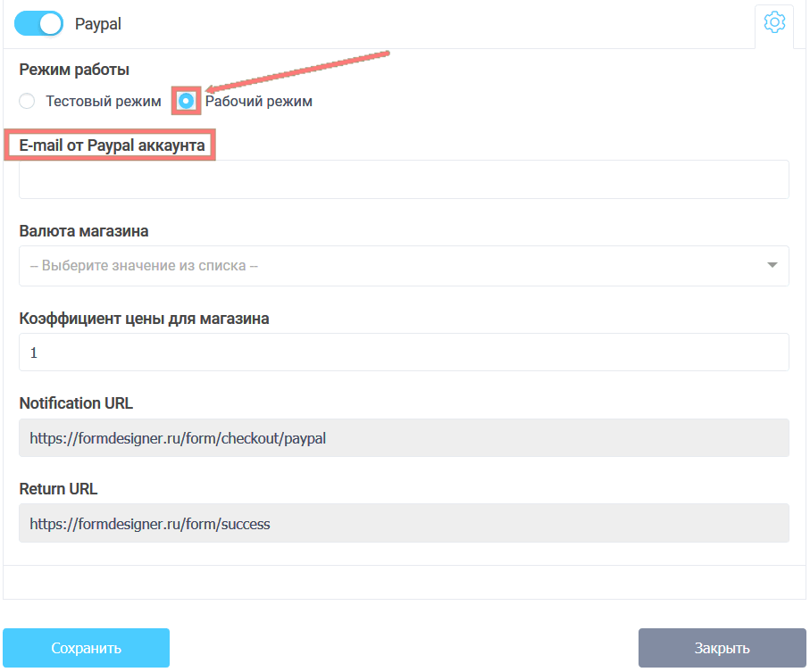Click the Return URL label
The image size is (810, 672).
point(58,489)
